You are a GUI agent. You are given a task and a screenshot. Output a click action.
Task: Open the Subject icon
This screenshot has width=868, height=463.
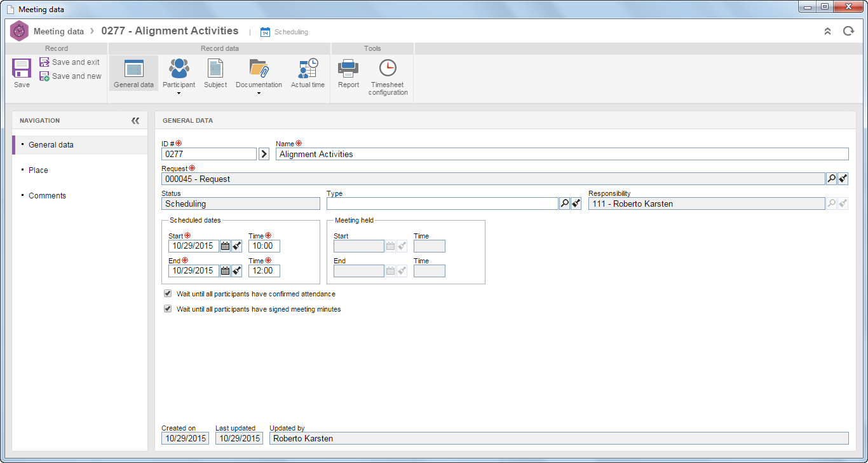click(215, 69)
